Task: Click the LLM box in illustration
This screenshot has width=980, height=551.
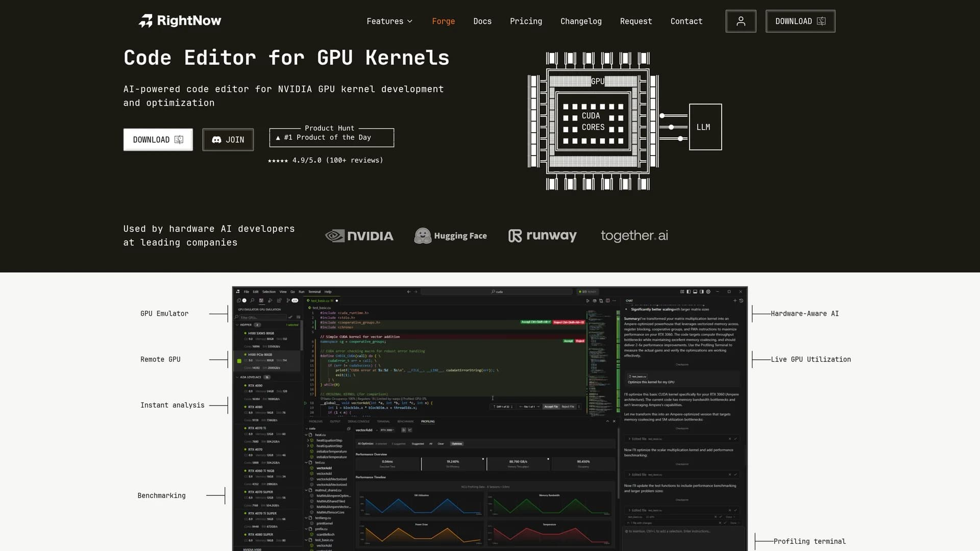Action: [x=705, y=127]
